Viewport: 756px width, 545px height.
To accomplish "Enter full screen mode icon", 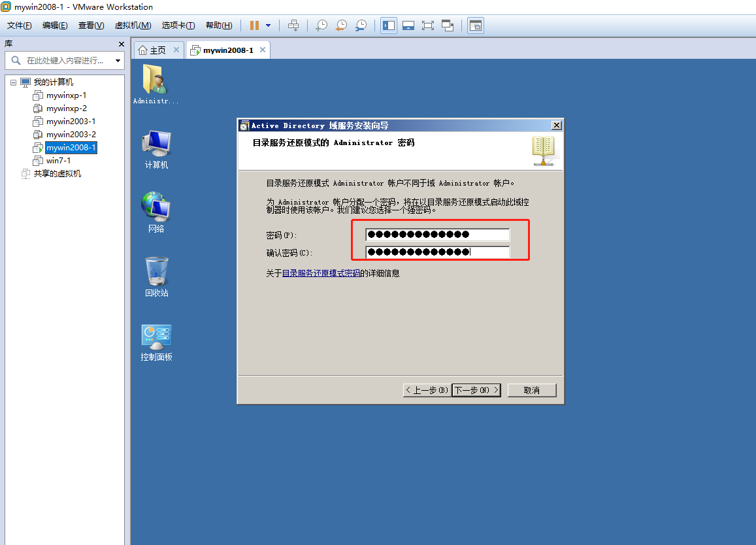I will pos(428,25).
